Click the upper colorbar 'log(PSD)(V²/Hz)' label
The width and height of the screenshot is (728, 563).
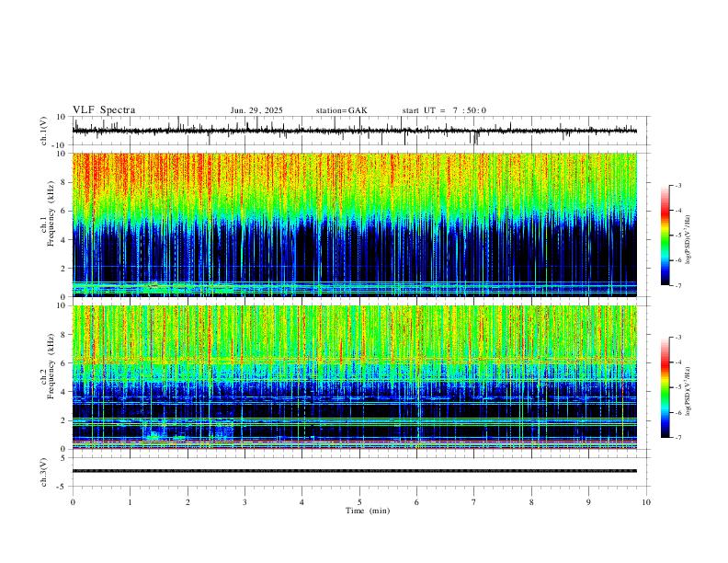click(x=688, y=240)
